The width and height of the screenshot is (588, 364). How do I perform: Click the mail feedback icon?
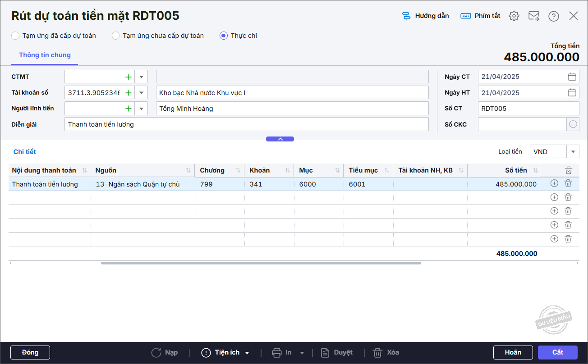(x=534, y=16)
